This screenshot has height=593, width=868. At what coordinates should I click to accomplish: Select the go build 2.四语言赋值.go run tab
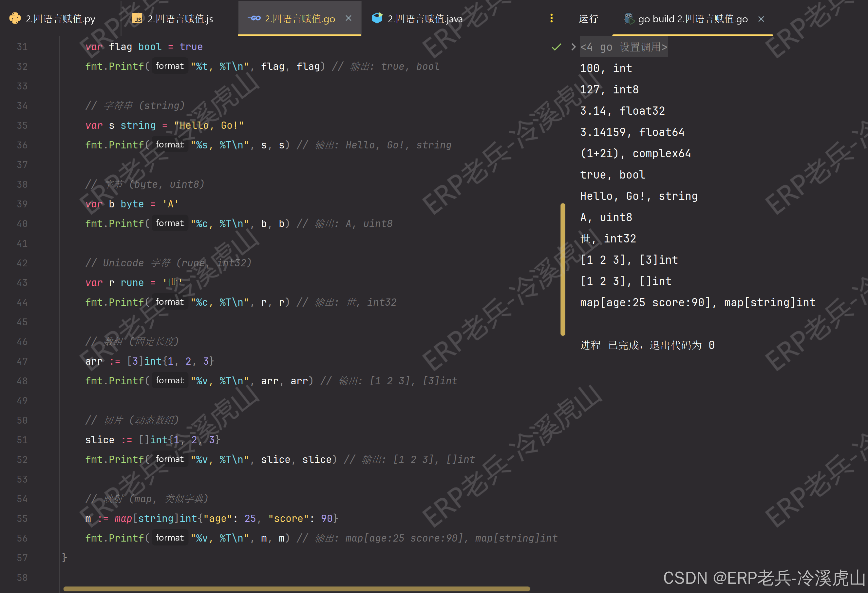point(692,19)
